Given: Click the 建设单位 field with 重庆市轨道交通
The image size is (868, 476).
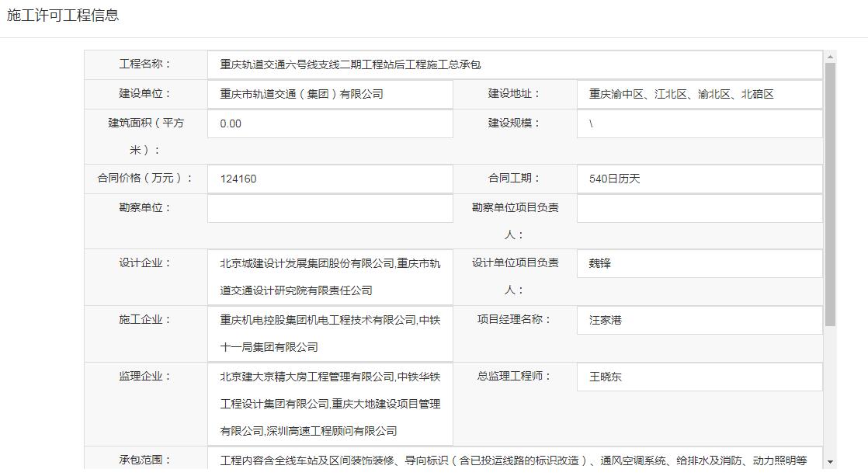Looking at the screenshot, I should (331, 94).
